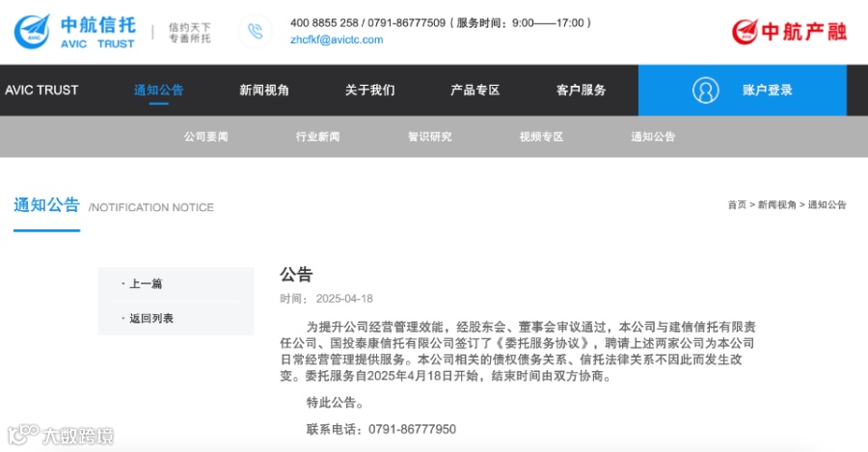Image resolution: width=868 pixels, height=452 pixels.
Task: Open 产品专区 navigation menu
Action: coord(475,91)
